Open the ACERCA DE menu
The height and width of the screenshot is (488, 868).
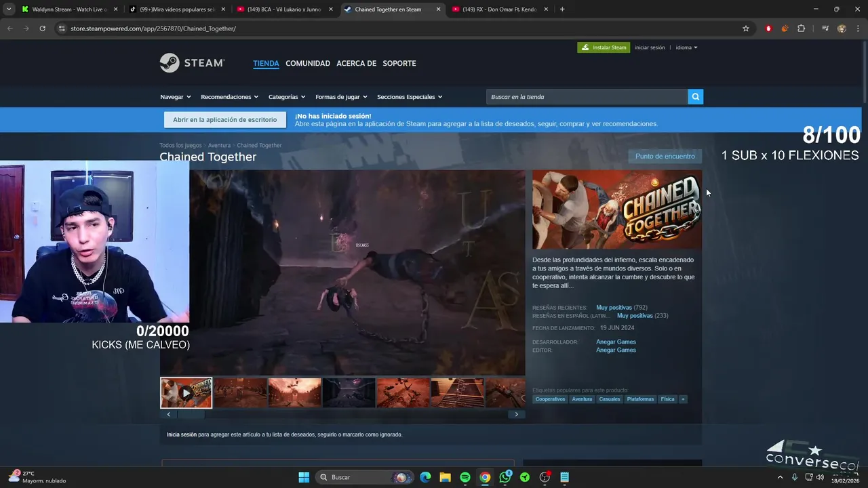[x=356, y=63]
